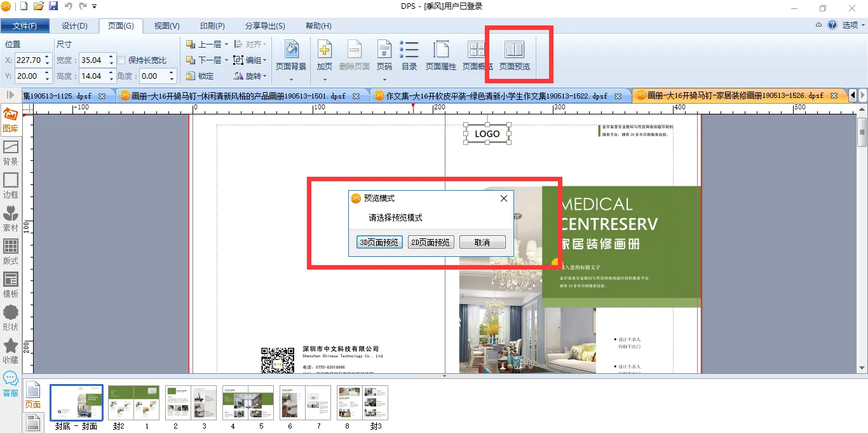The image size is (868, 433).
Task: Click the 页面背景 paint bucket icon
Action: [291, 50]
